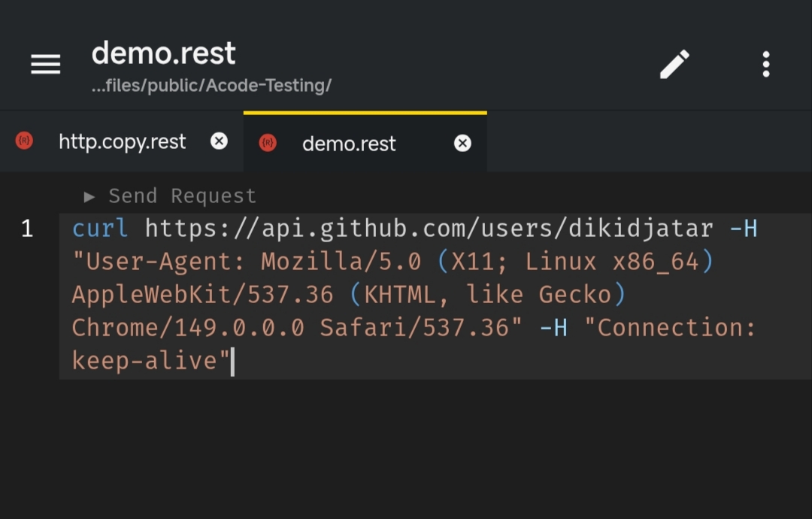Open the hamburger sidebar menu
This screenshot has width=812, height=519.
(46, 64)
